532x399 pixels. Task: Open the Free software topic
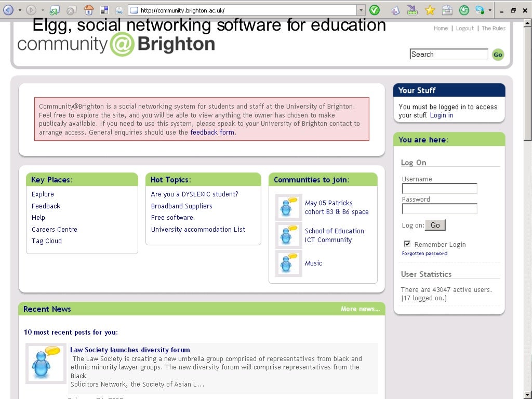pyautogui.click(x=172, y=218)
